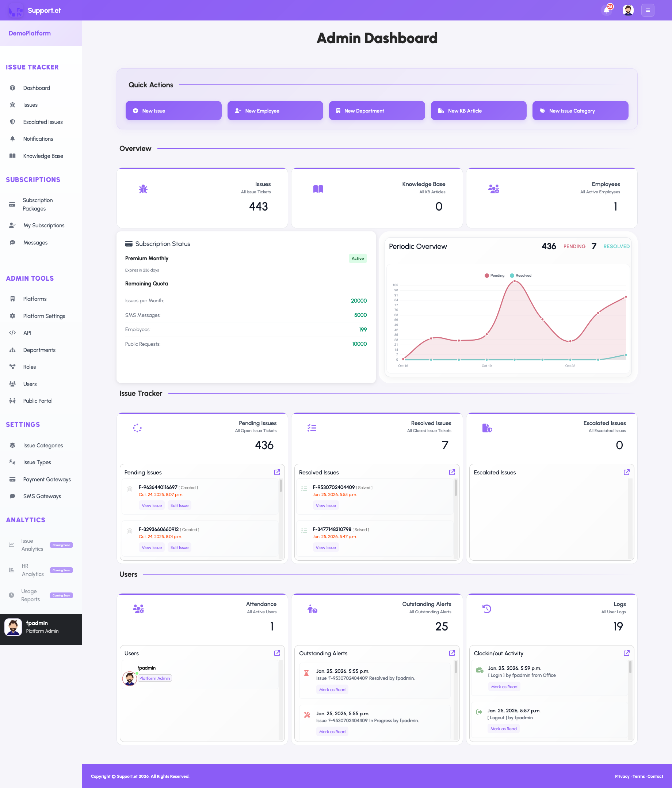Click user avatar in top header

click(628, 10)
